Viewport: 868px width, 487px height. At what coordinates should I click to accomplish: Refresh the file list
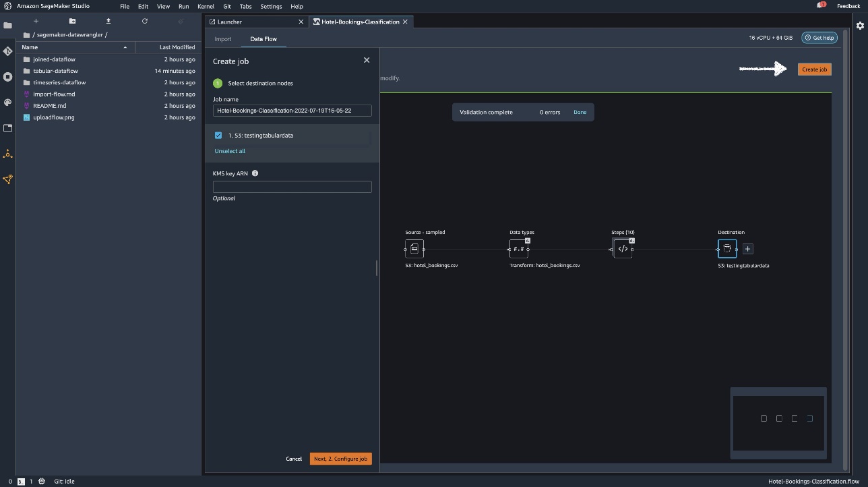click(144, 21)
